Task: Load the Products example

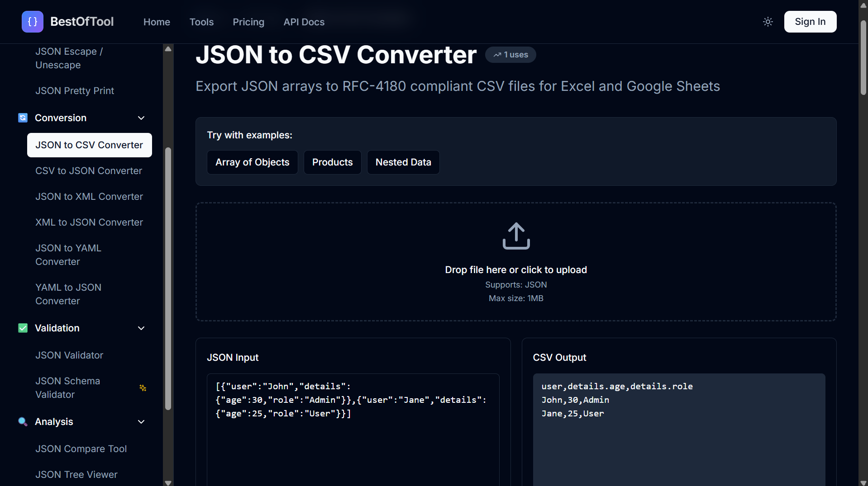Action: coord(333,162)
